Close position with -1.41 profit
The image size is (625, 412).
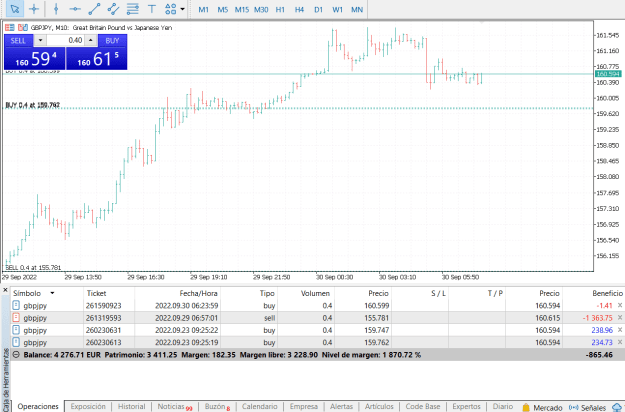(x=620, y=306)
